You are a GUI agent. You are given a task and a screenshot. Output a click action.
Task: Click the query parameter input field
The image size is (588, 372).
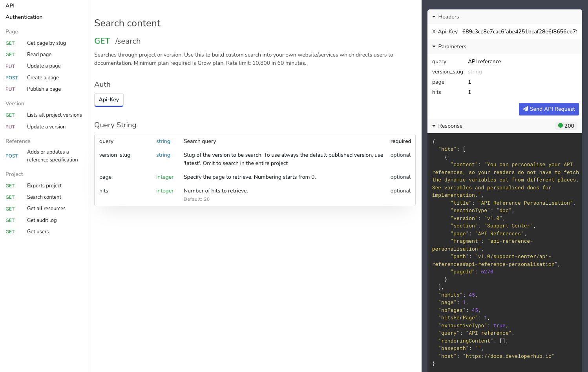pos(522,61)
